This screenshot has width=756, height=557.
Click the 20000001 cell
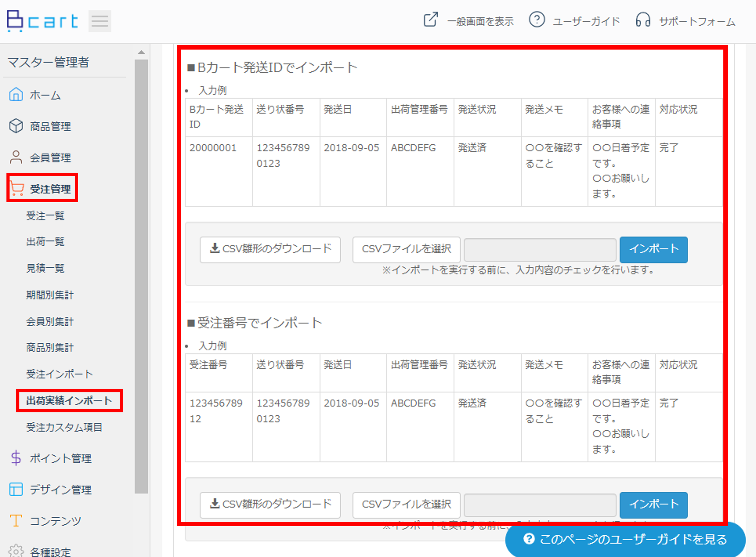coord(218,171)
